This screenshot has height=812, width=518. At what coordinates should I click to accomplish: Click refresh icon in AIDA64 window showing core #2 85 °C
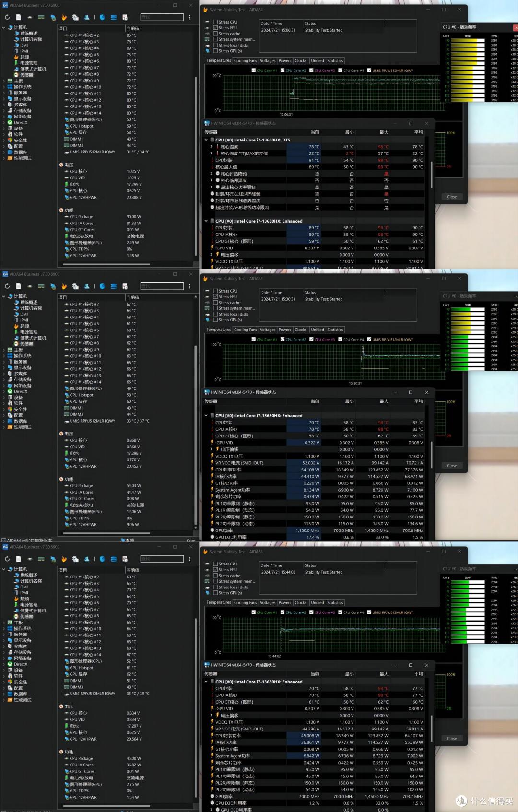pos(7,17)
